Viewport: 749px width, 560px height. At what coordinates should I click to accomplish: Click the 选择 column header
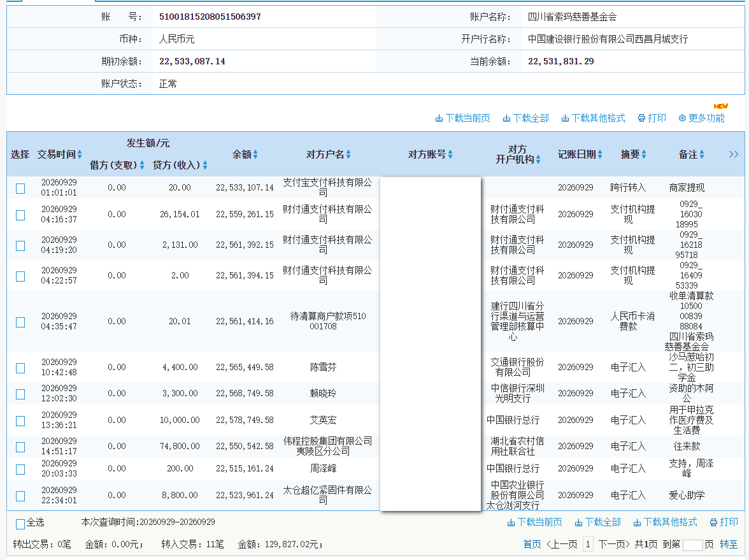(x=20, y=154)
